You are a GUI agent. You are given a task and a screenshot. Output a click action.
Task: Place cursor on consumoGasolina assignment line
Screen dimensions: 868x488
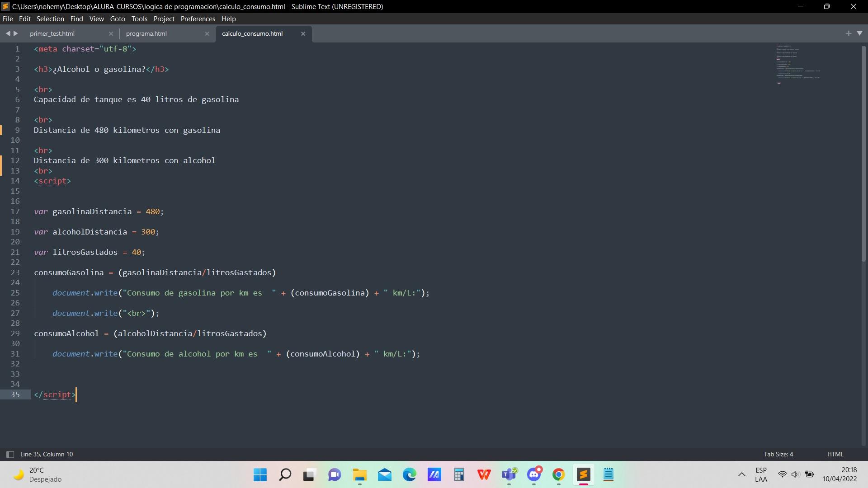155,272
